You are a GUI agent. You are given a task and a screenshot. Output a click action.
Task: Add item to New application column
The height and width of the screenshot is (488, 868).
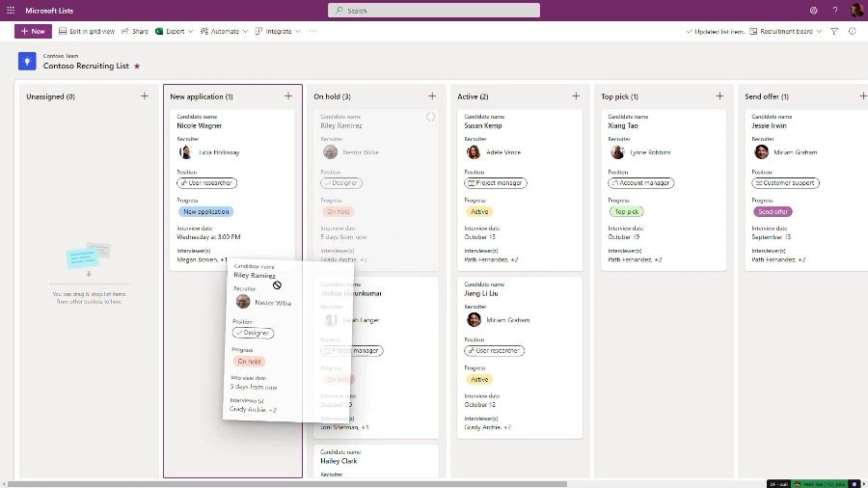[288, 95]
